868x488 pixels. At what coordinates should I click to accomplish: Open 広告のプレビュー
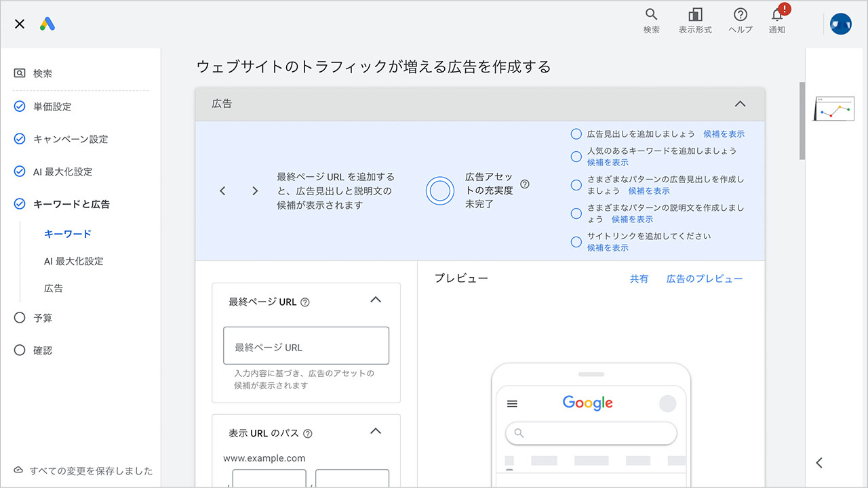point(704,278)
